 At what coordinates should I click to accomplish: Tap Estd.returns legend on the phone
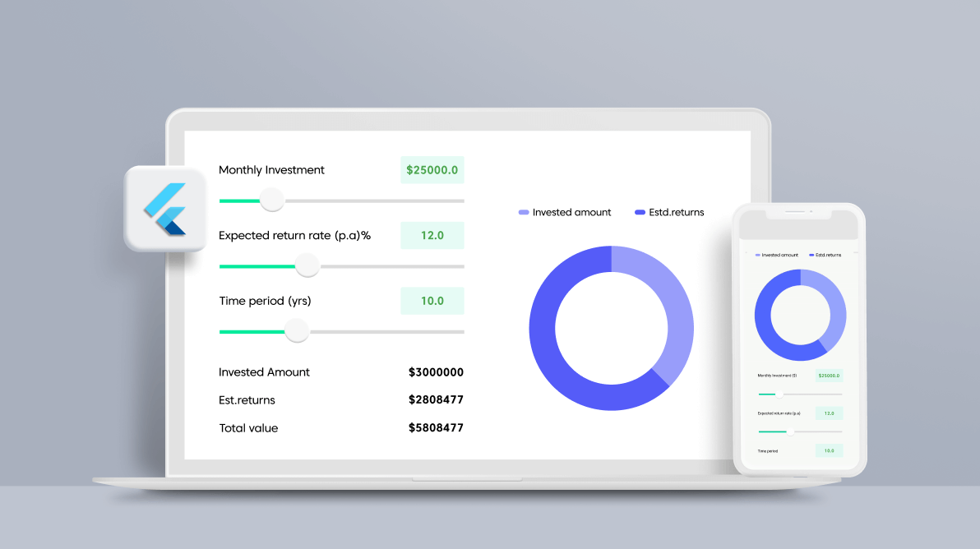pos(825,255)
